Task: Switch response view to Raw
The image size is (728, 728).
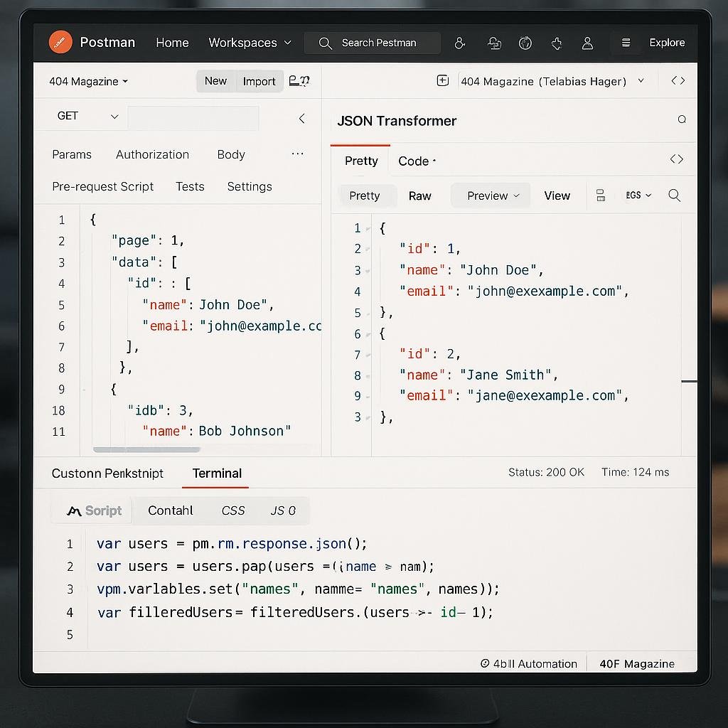Action: [x=419, y=196]
